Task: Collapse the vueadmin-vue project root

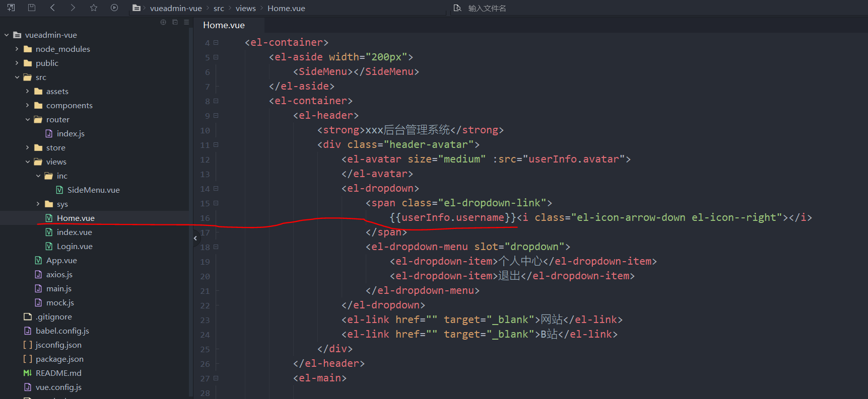Action: click(7, 35)
